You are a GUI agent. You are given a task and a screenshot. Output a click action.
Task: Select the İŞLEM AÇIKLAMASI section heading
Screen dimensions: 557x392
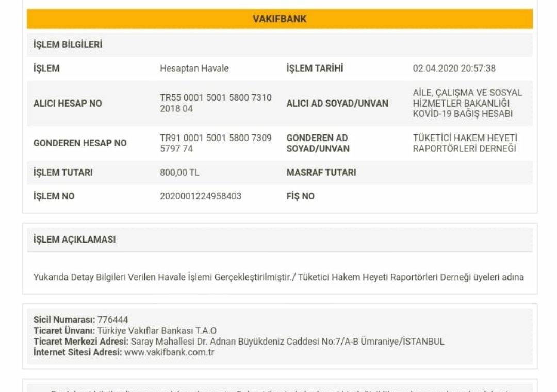[75, 240]
